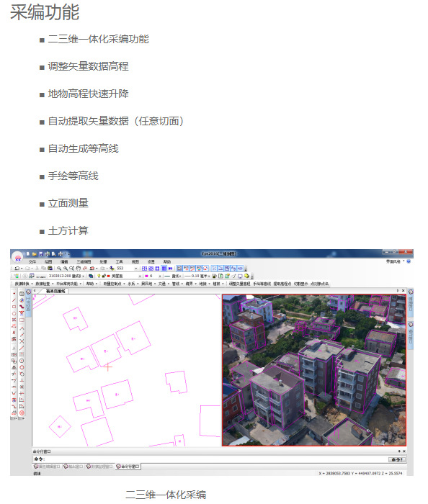Click the open folder icon in title bar
The width and height of the screenshot is (428, 504).
coord(34,254)
